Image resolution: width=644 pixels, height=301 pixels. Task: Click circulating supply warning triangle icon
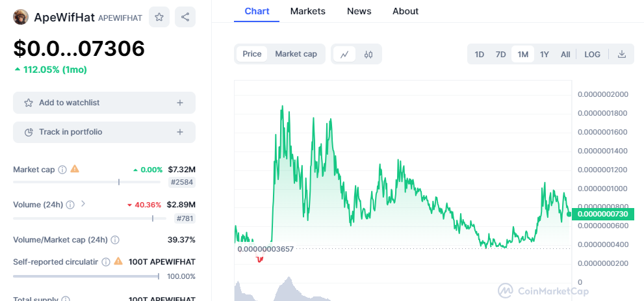click(118, 261)
